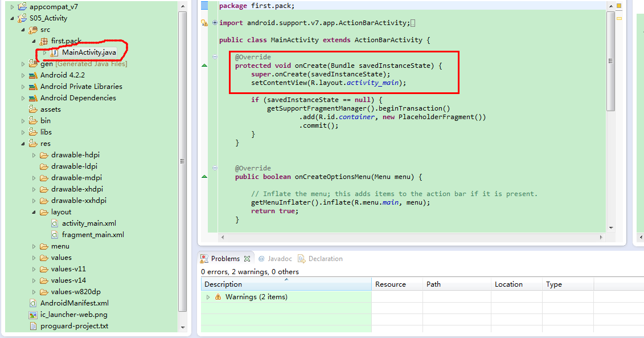Click the first.pack package icon
Screen dimensions: 644x338
[x=43, y=41]
